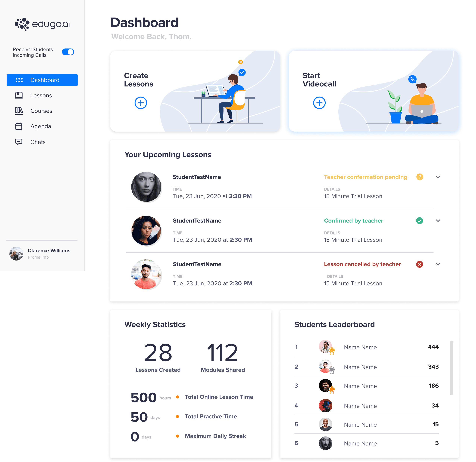This screenshot has height=462, width=476.
Task: Click the red cancelled lesson X icon
Action: [419, 264]
